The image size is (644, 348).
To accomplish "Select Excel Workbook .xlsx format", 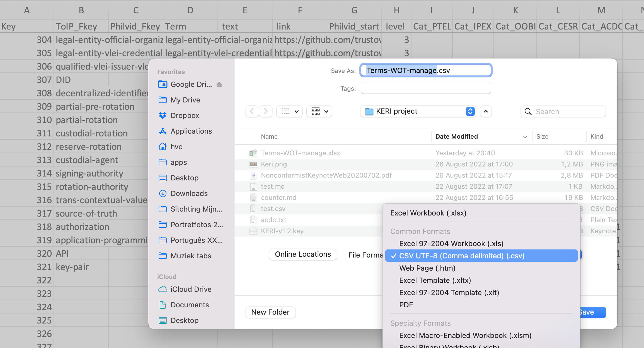I will coord(428,213).
